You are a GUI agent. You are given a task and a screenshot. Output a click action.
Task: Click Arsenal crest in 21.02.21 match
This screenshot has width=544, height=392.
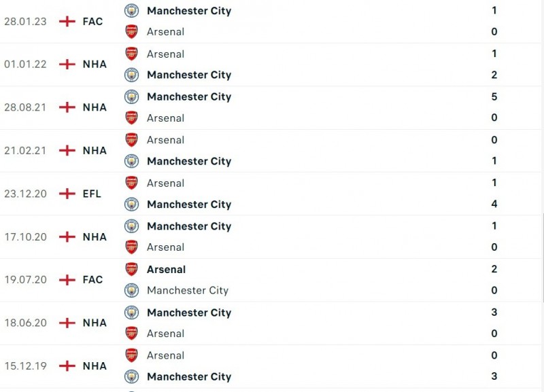pyautogui.click(x=131, y=140)
